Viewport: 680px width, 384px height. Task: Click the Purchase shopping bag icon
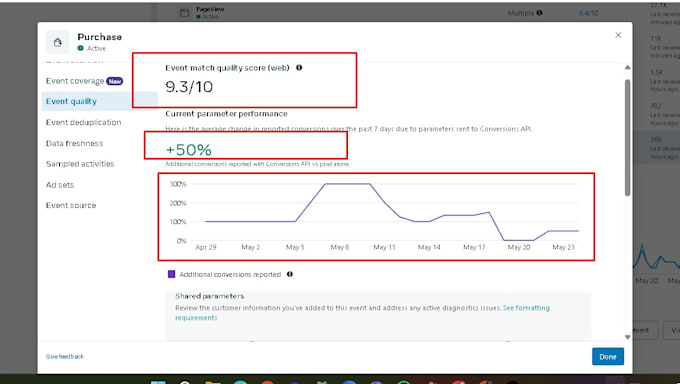pyautogui.click(x=57, y=42)
